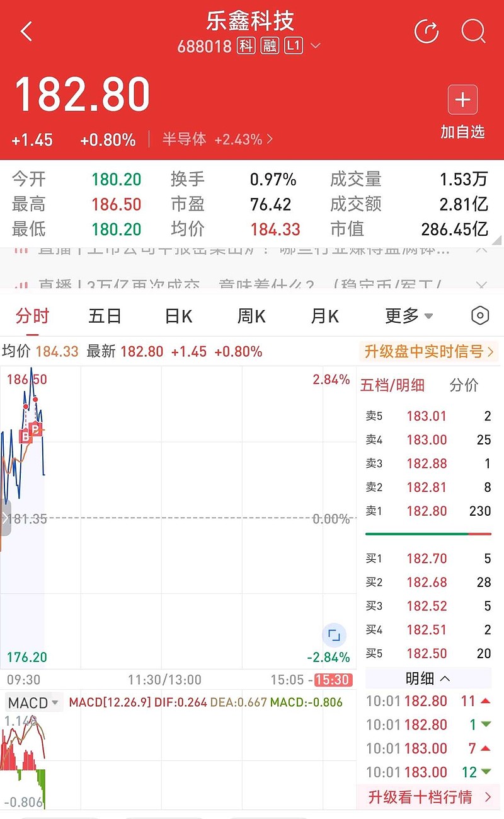The height and width of the screenshot is (819, 504).
Task: Select the 分时 chart tab
Action: pos(33,316)
